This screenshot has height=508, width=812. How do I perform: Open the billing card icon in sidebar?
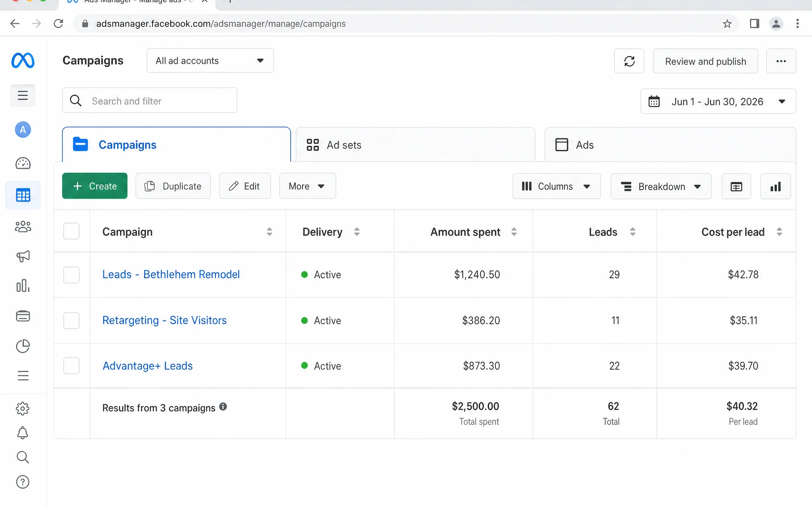point(23,316)
